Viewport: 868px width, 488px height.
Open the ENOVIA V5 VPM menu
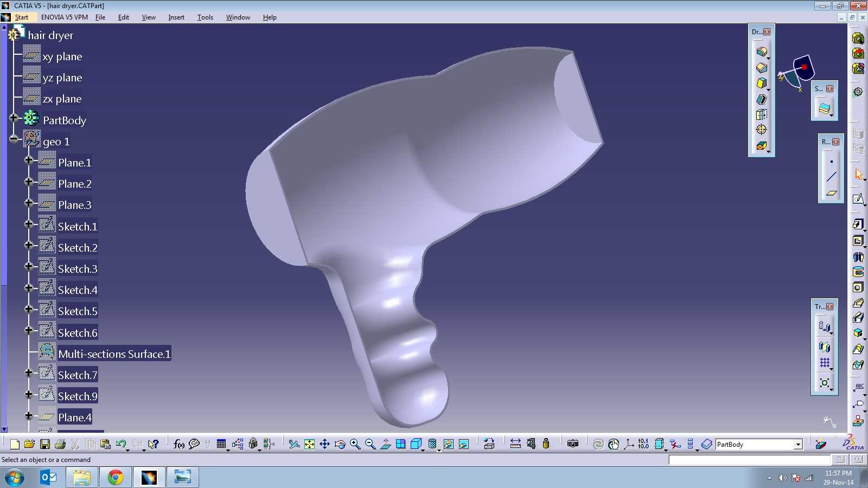65,17
